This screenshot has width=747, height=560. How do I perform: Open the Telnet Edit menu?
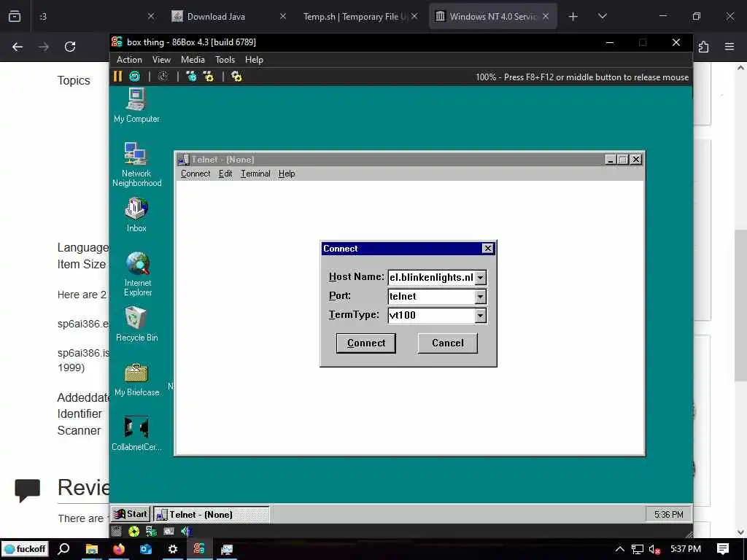click(x=225, y=174)
